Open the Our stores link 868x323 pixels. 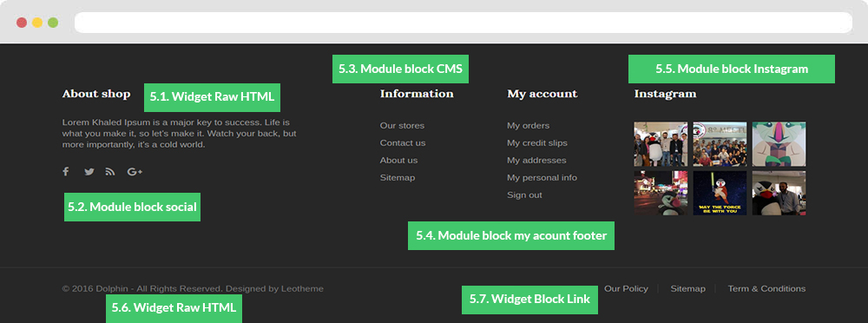click(402, 126)
